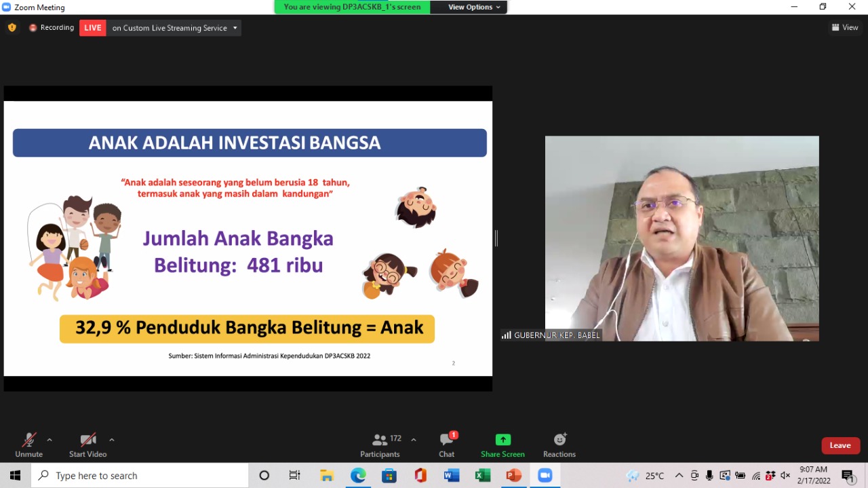Viewport: 868px width, 488px height.
Task: Open the Chat panel
Action: pyautogui.click(x=446, y=445)
